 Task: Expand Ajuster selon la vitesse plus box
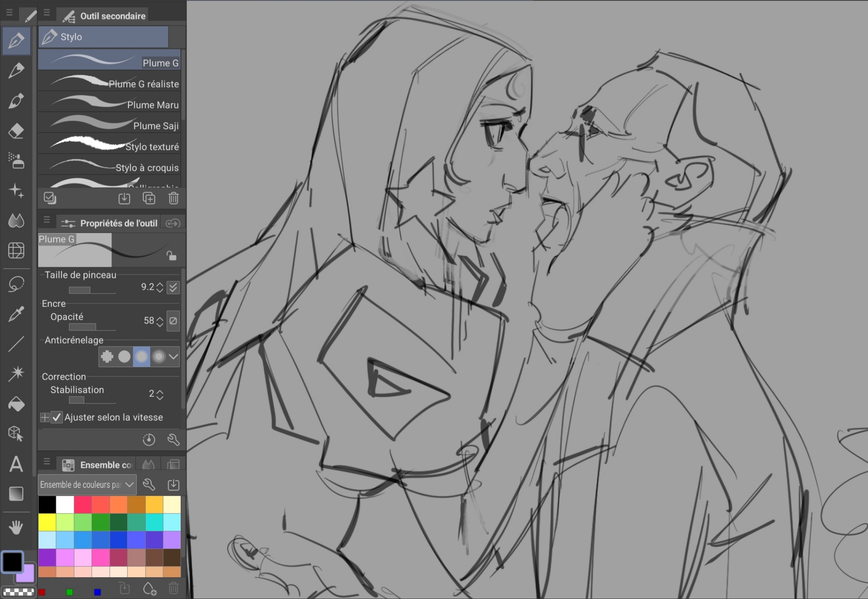click(45, 417)
